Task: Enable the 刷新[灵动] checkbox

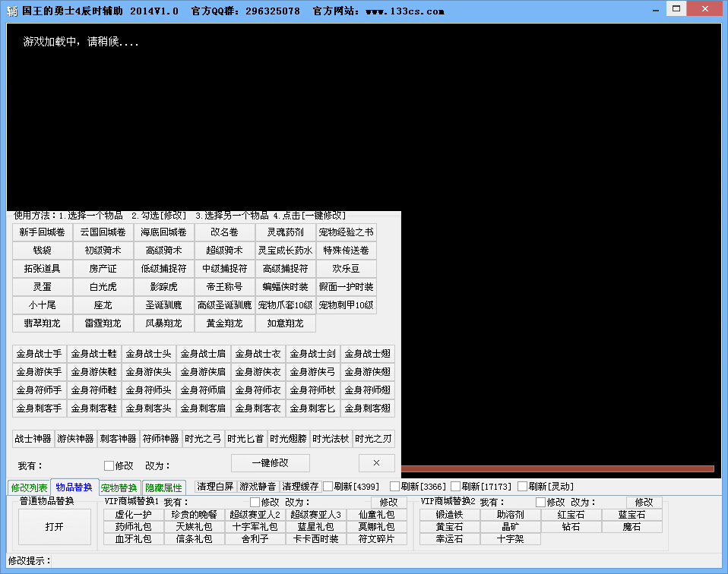Action: [x=522, y=486]
